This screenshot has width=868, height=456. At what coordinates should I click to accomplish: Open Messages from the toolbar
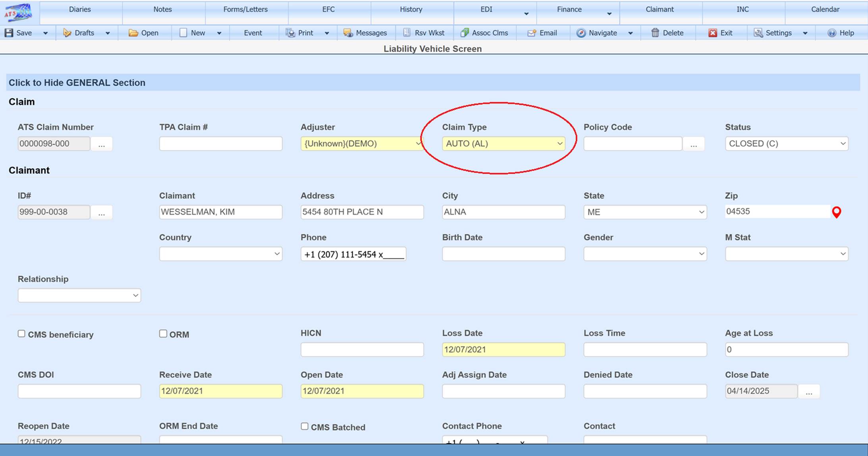click(348, 33)
